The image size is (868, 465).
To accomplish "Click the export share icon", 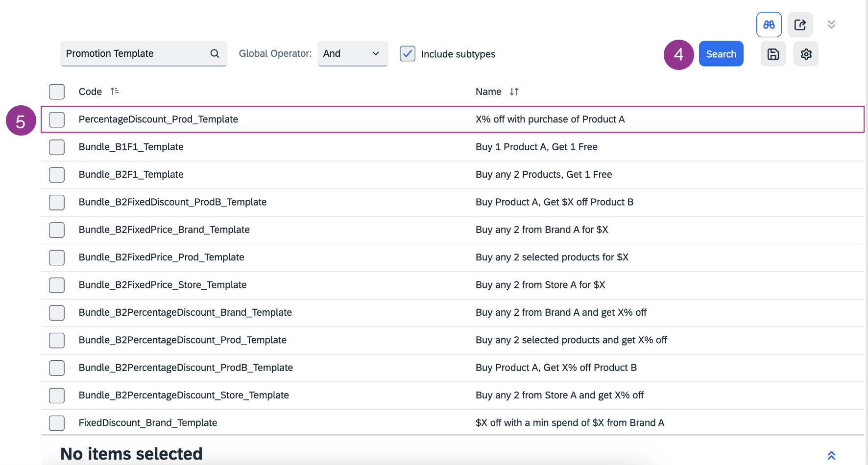I will click(x=800, y=24).
